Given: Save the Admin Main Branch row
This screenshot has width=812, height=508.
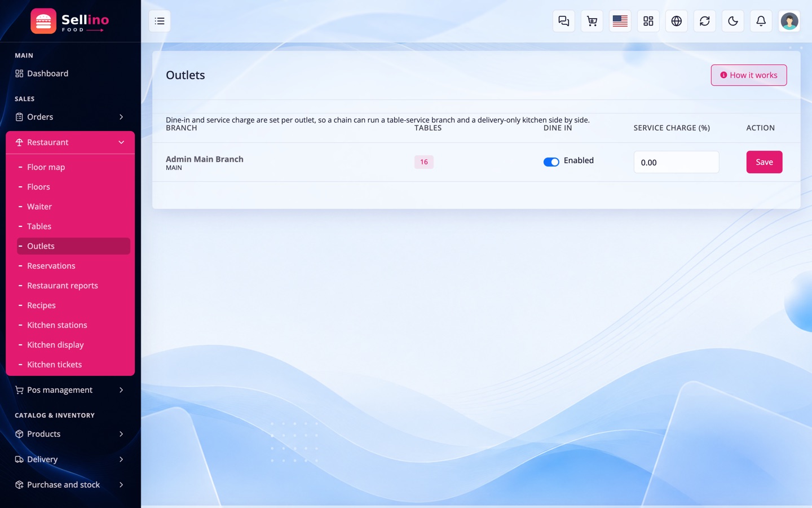Looking at the screenshot, I should point(764,162).
